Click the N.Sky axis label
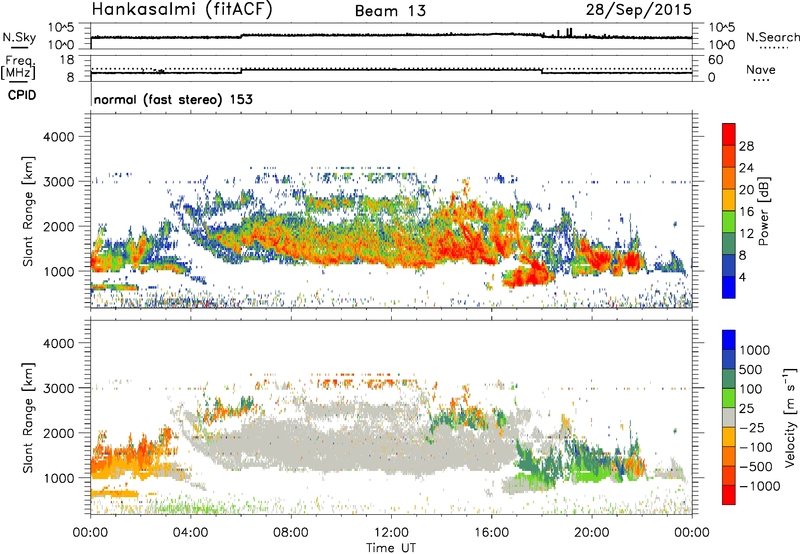This screenshot has height=554, width=800. [x=19, y=38]
